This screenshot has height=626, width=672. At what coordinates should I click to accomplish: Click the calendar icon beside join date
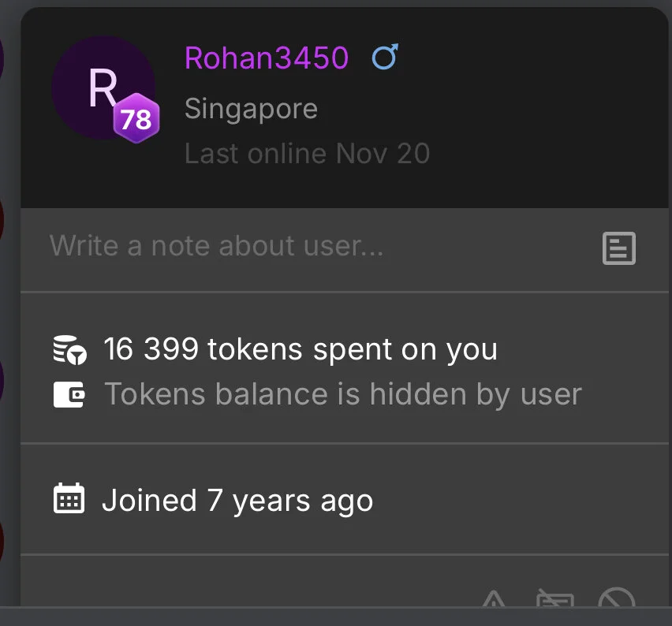point(69,500)
